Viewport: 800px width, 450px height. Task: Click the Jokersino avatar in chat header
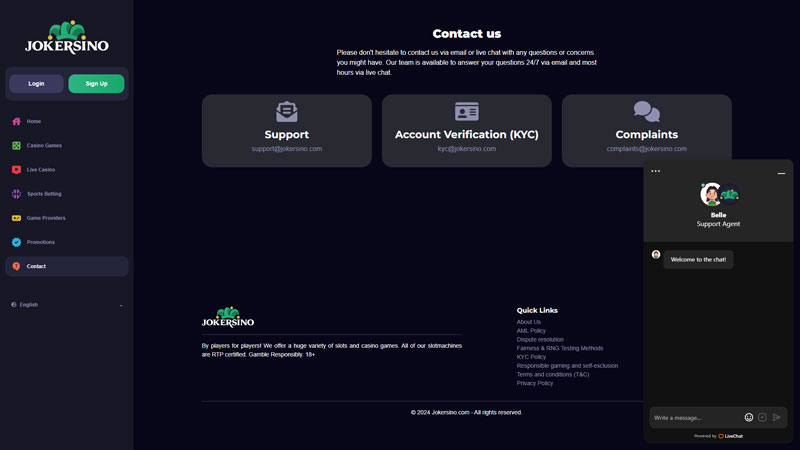(x=730, y=194)
